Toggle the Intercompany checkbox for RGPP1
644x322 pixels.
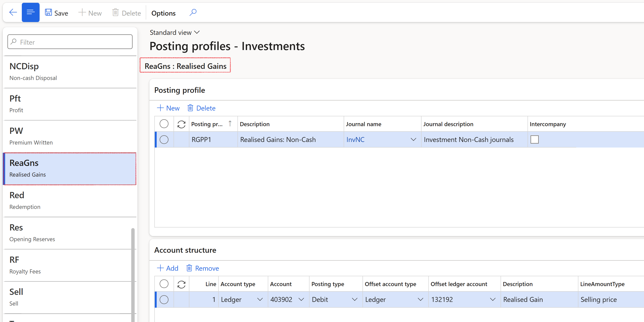(535, 139)
